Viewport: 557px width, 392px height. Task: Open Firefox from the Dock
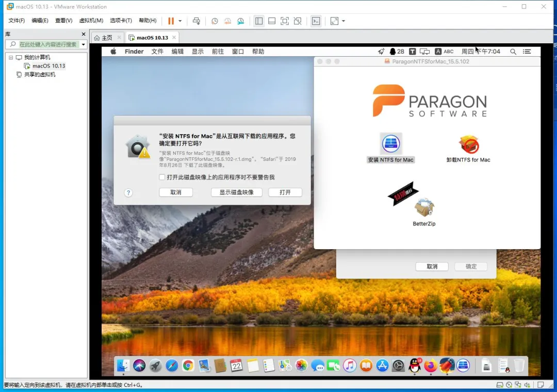pyautogui.click(x=431, y=365)
